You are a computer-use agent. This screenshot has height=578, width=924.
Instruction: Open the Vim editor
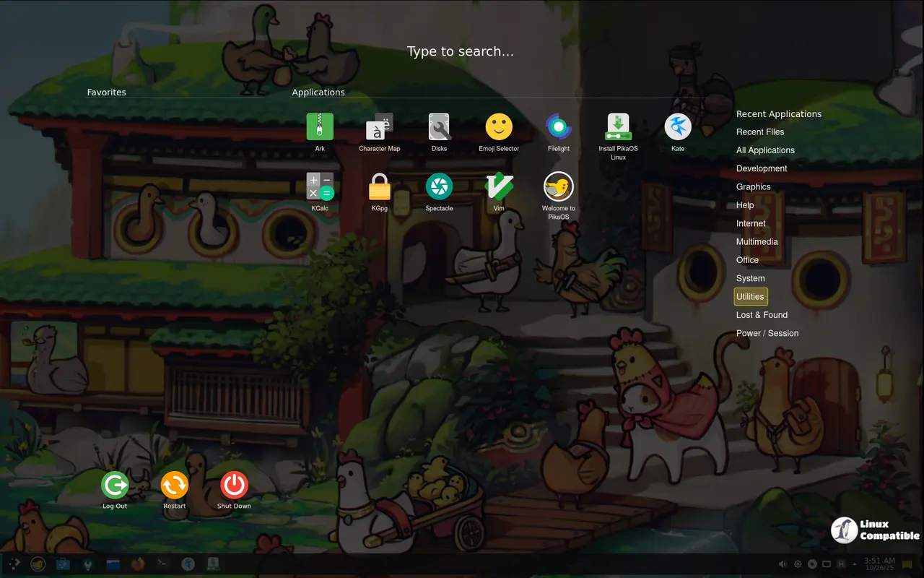(x=499, y=186)
